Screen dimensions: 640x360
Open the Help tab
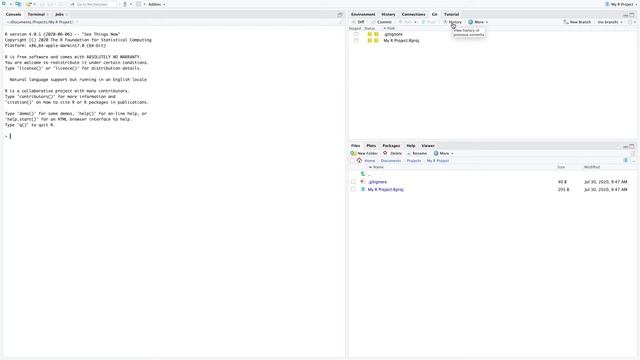point(411,146)
